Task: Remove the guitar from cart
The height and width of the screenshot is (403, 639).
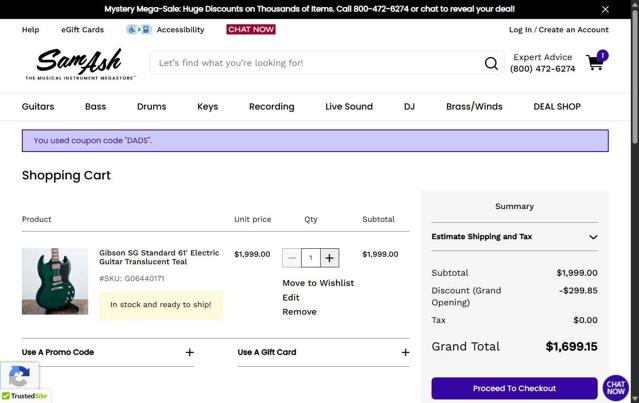Action: coord(300,312)
